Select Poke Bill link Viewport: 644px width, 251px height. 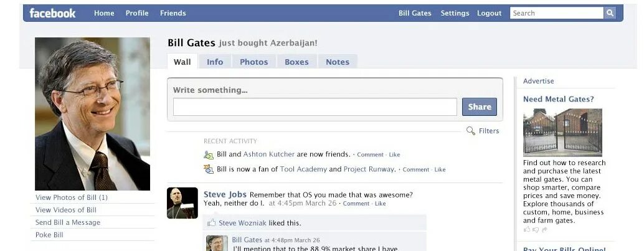(49, 235)
